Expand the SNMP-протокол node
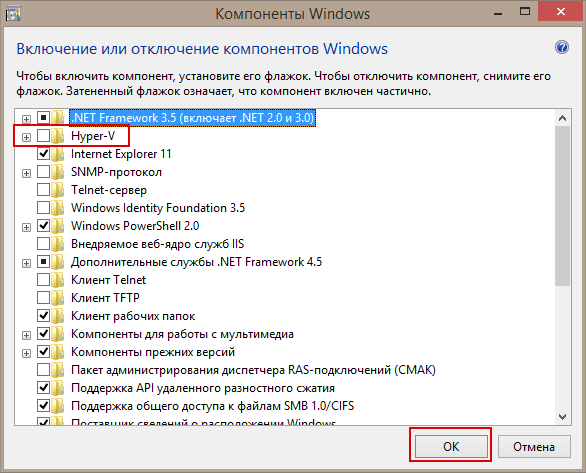Image resolution: width=586 pixels, height=473 pixels. [26, 173]
